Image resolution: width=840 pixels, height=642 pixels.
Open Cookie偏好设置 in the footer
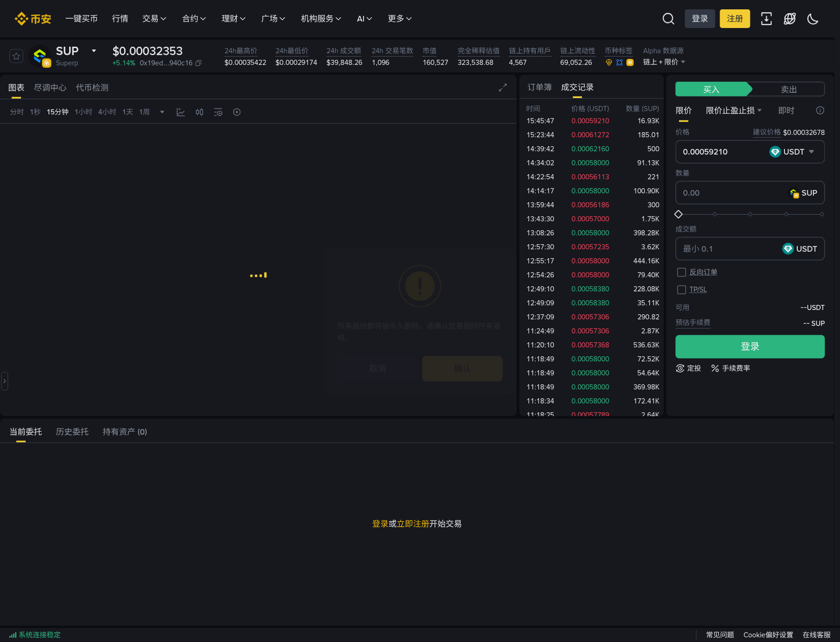pos(768,635)
